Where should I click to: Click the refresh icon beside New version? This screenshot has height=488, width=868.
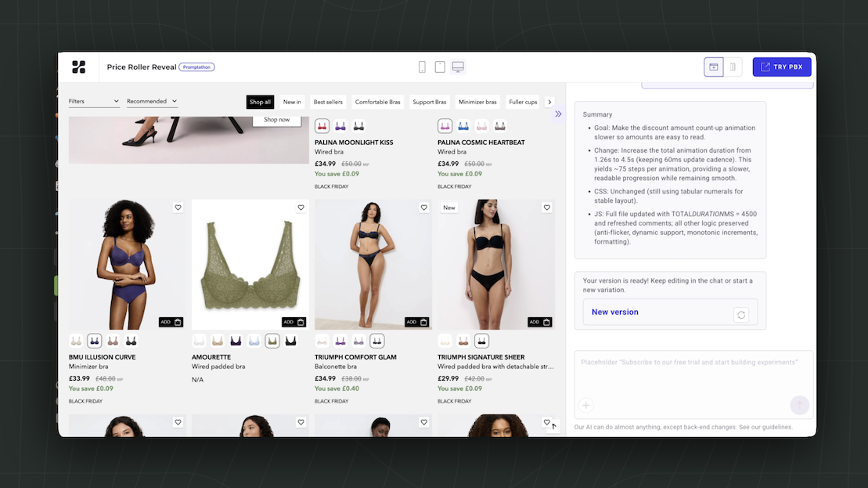click(x=741, y=315)
